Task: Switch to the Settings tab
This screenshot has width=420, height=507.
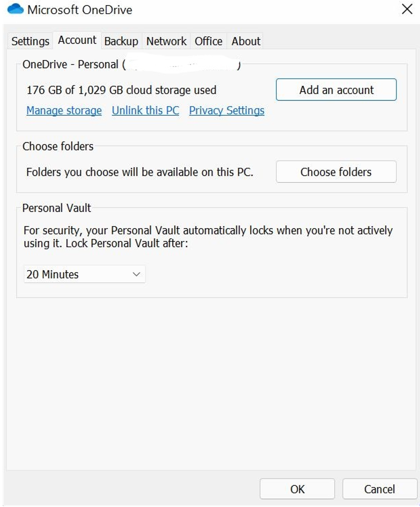Action: point(30,41)
